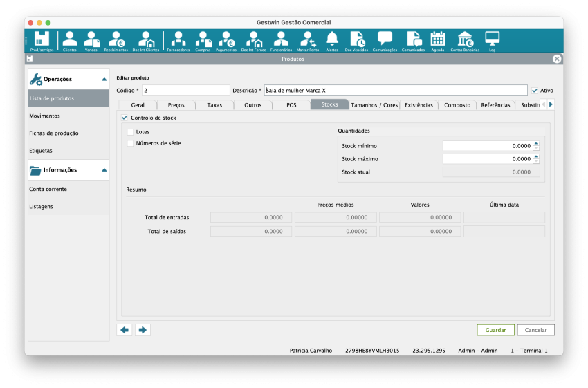Image resolution: width=588 pixels, height=388 pixels.
Task: Click the Guardar button
Action: coord(495,330)
